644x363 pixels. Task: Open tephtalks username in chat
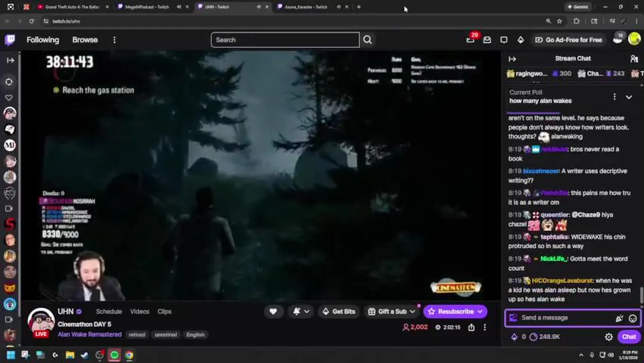(x=554, y=236)
